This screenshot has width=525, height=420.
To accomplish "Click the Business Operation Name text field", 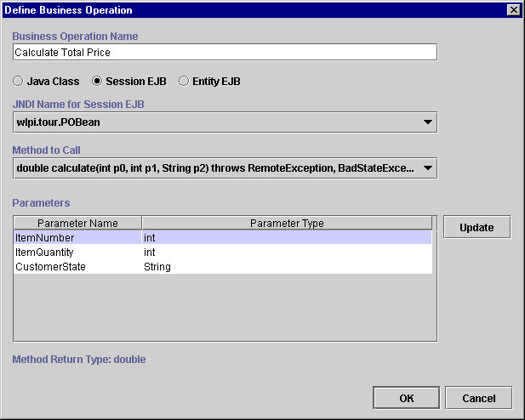I will (x=225, y=52).
